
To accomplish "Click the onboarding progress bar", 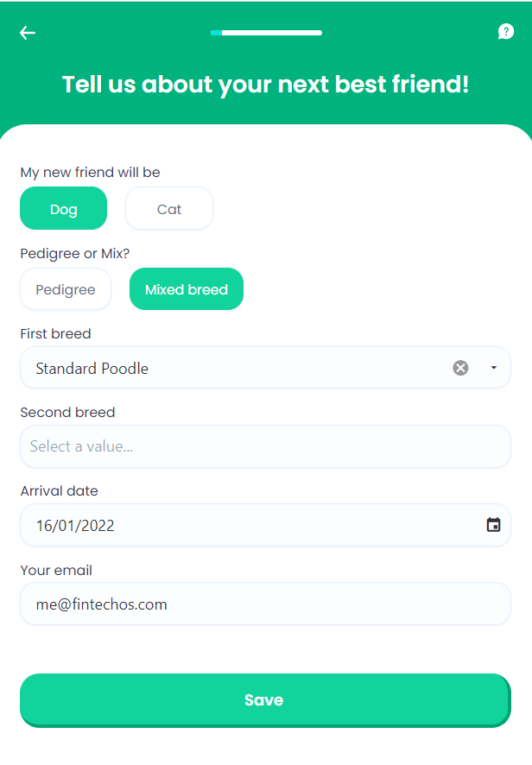I will [x=266, y=33].
